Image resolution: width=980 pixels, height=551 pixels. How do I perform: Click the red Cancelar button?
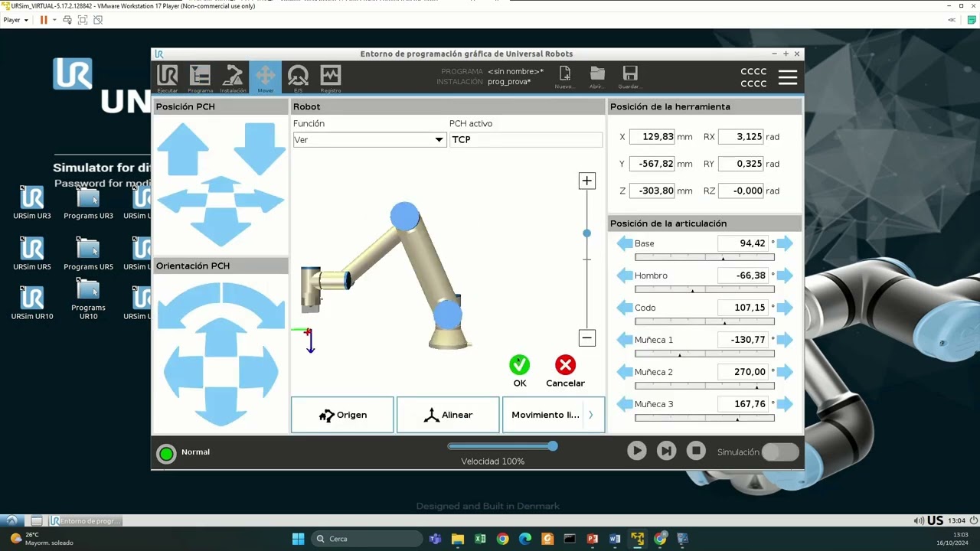click(565, 364)
